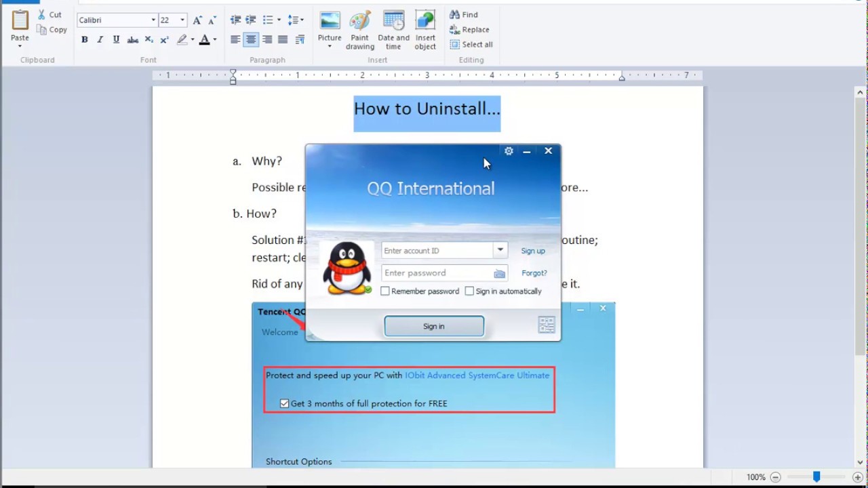Apply subscript formatting
The width and height of the screenshot is (868, 488).
(149, 40)
